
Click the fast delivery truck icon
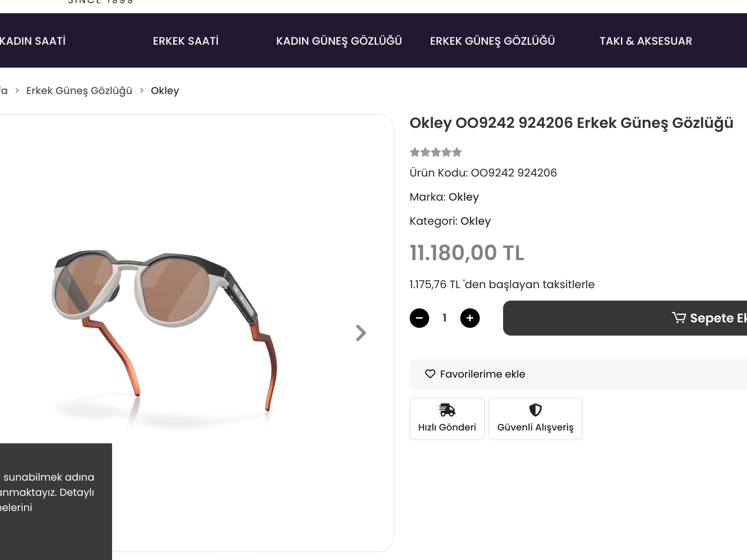coord(447,409)
